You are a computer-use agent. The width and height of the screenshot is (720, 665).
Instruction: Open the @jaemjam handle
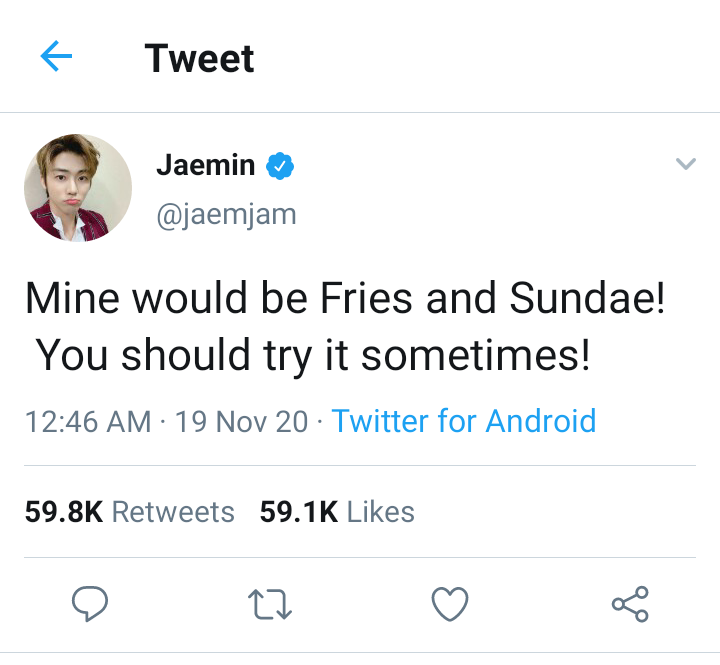click(226, 214)
